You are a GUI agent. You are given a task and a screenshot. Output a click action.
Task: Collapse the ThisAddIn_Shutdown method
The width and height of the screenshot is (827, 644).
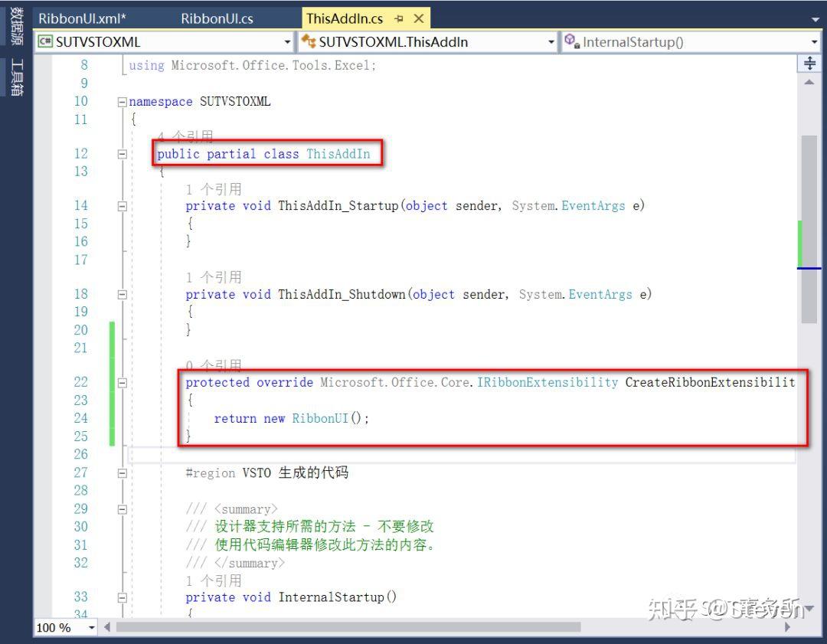[123, 294]
